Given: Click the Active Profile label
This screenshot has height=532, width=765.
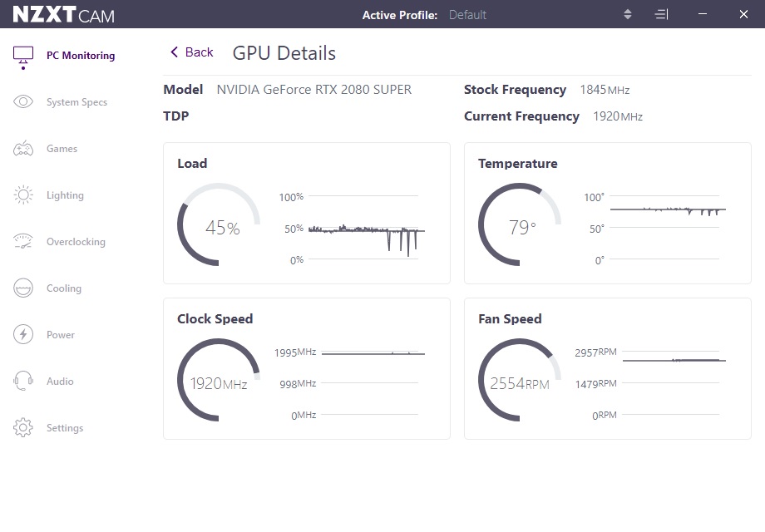Looking at the screenshot, I should coord(400,15).
